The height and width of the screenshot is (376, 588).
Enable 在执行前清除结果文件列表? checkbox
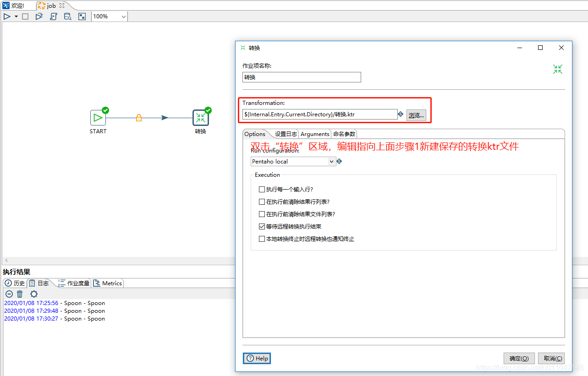click(x=262, y=214)
